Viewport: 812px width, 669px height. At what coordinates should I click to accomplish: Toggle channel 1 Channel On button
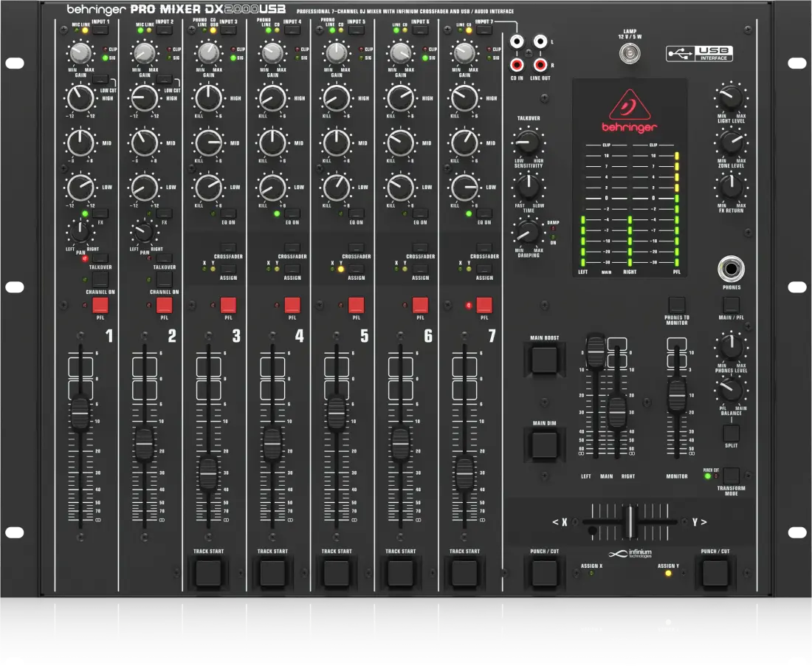100,279
